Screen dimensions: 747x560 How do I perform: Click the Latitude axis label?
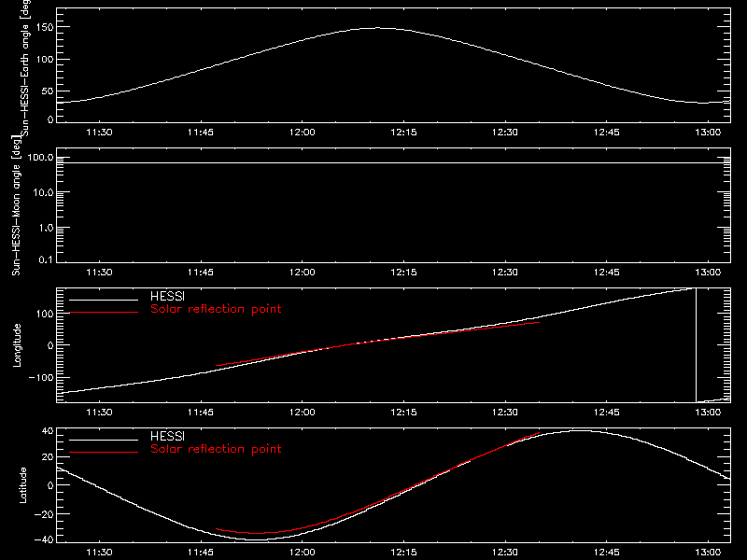[x=22, y=485]
